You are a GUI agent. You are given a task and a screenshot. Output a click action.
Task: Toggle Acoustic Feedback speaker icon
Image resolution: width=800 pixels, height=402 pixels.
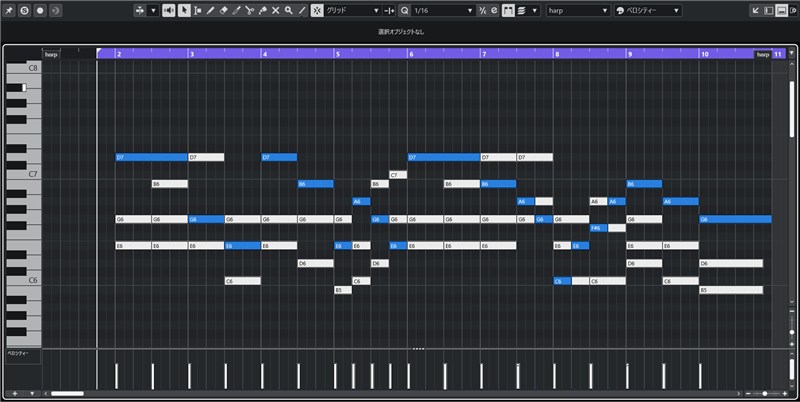pos(168,10)
